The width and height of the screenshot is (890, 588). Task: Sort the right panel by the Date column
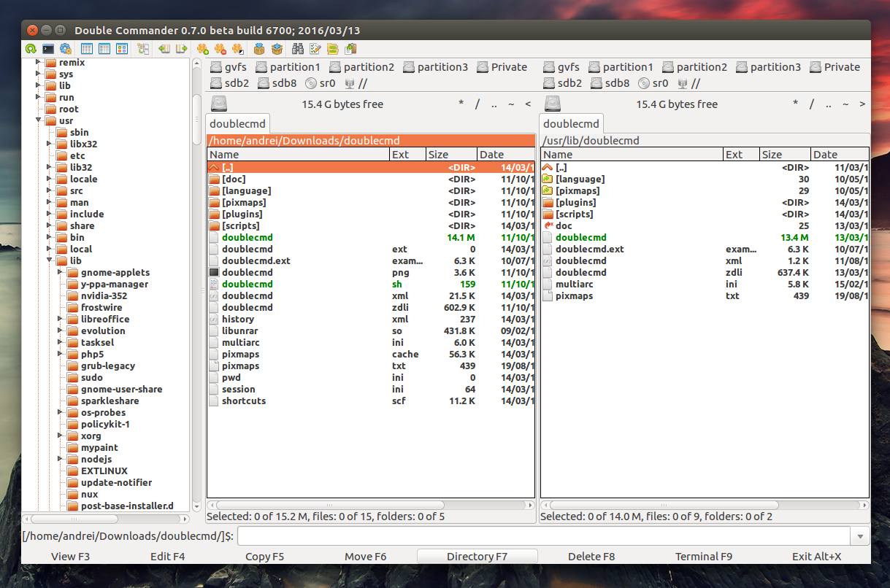coord(840,155)
